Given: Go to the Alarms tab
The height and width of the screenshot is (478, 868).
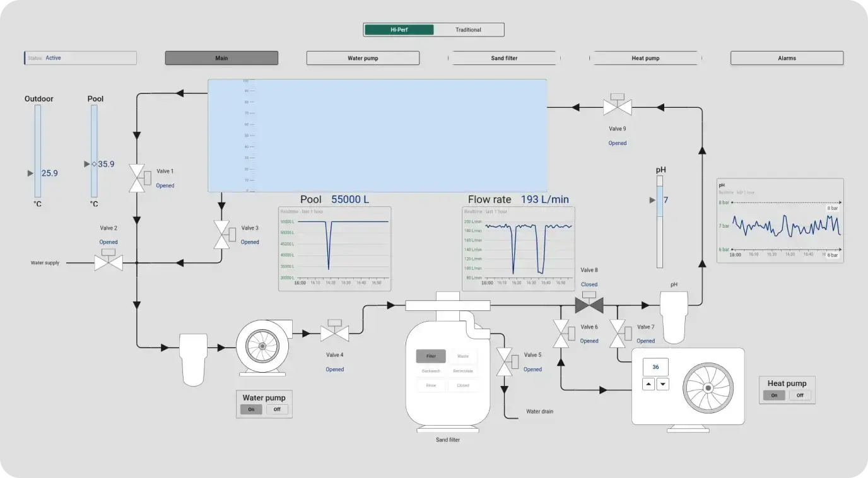Looking at the screenshot, I should tap(787, 58).
